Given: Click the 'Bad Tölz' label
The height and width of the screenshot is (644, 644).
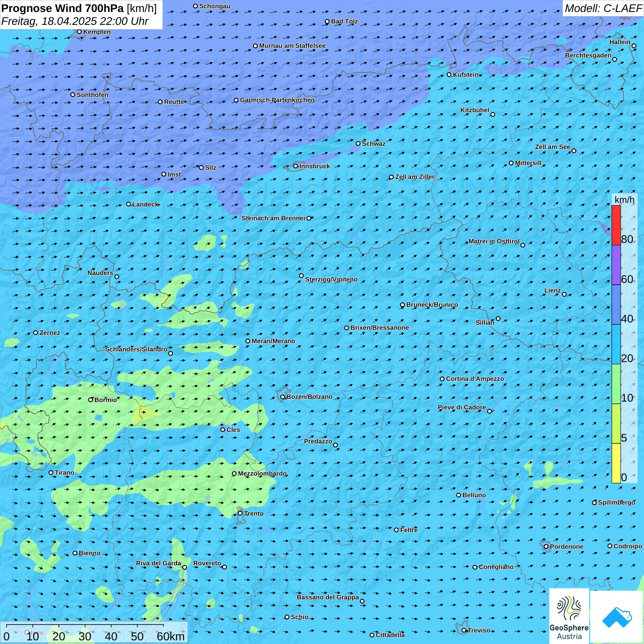Looking at the screenshot, I should point(345,21).
